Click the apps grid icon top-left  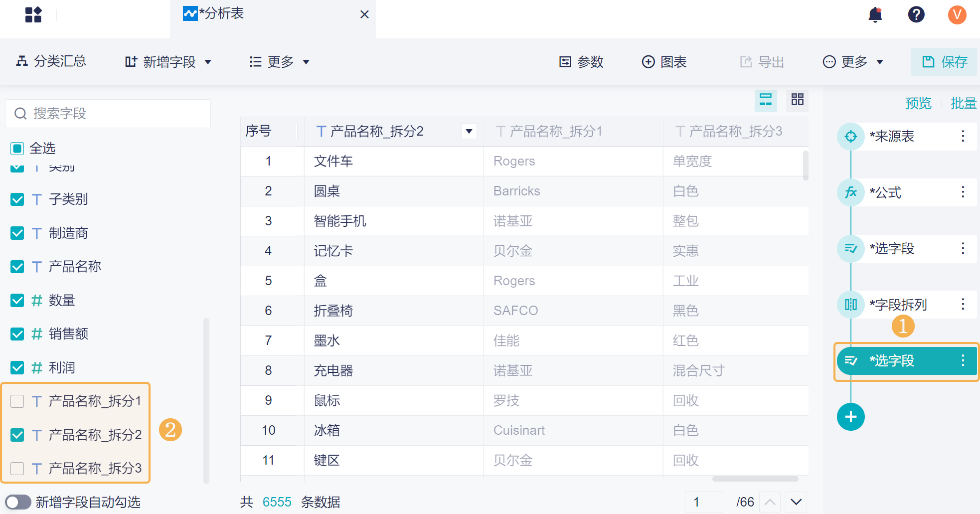[x=33, y=15]
